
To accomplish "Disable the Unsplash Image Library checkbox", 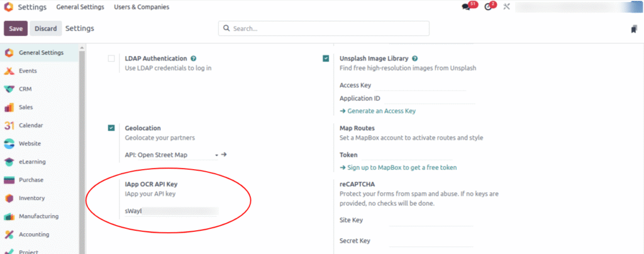I will pos(326,58).
